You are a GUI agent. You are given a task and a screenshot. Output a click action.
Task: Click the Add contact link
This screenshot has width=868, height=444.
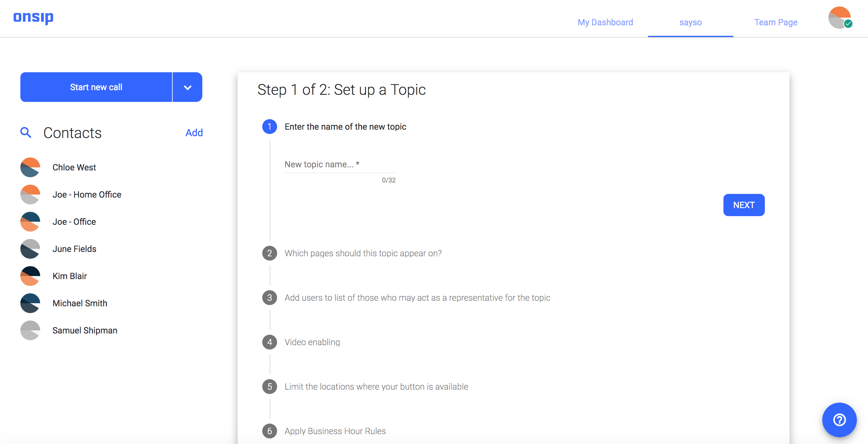pos(194,133)
